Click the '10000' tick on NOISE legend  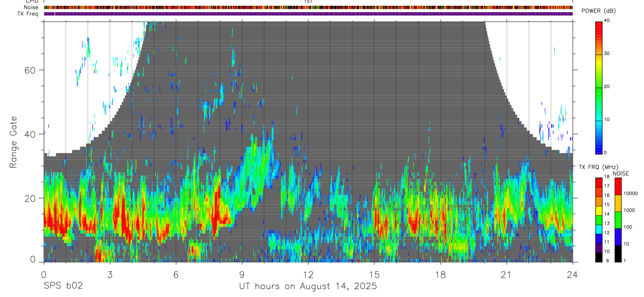[630, 193]
